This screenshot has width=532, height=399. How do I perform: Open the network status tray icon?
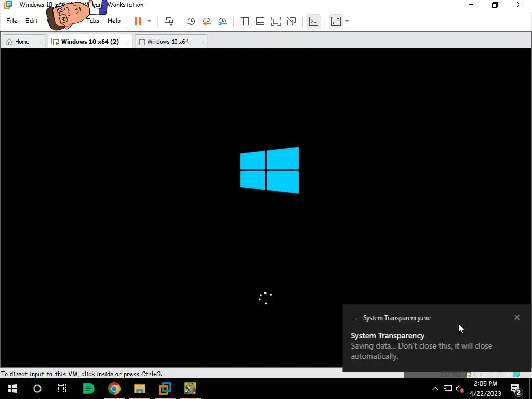click(447, 389)
